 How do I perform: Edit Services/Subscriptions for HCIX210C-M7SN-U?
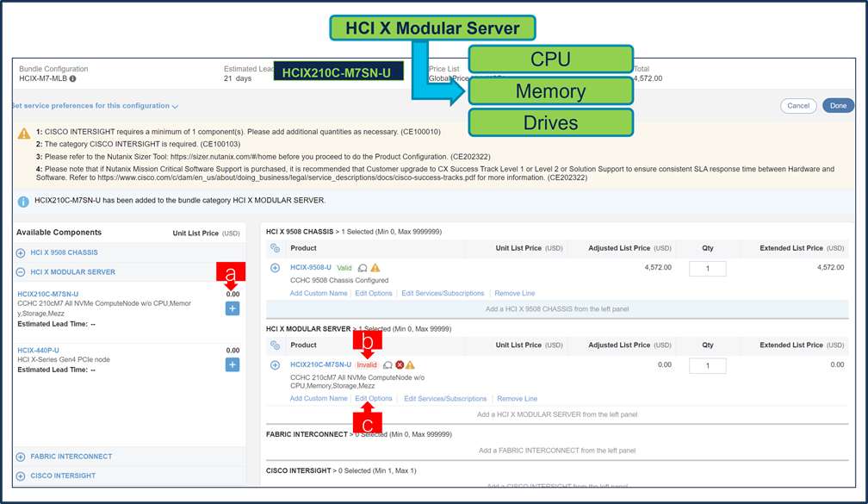pos(445,399)
